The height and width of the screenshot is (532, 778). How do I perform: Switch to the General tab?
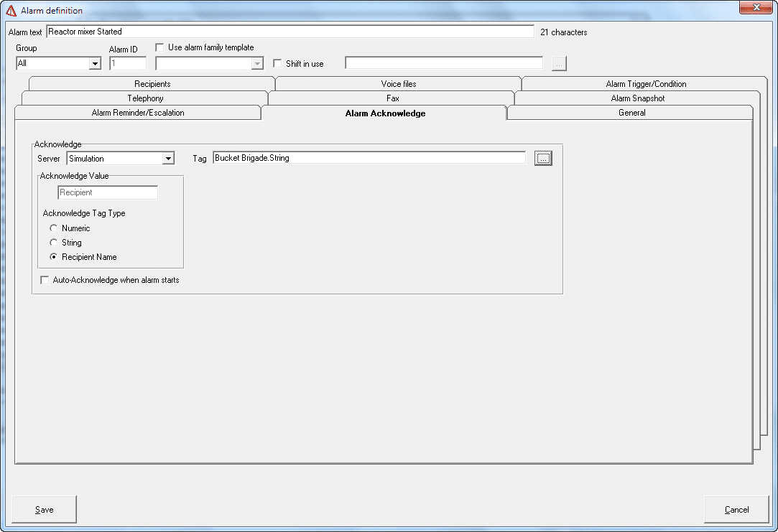[x=631, y=113]
